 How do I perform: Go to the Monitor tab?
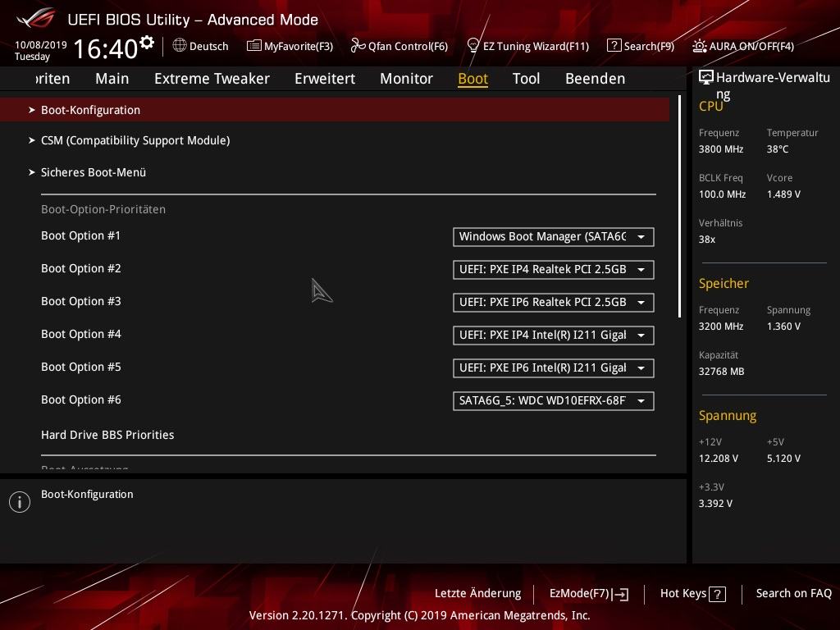point(406,79)
